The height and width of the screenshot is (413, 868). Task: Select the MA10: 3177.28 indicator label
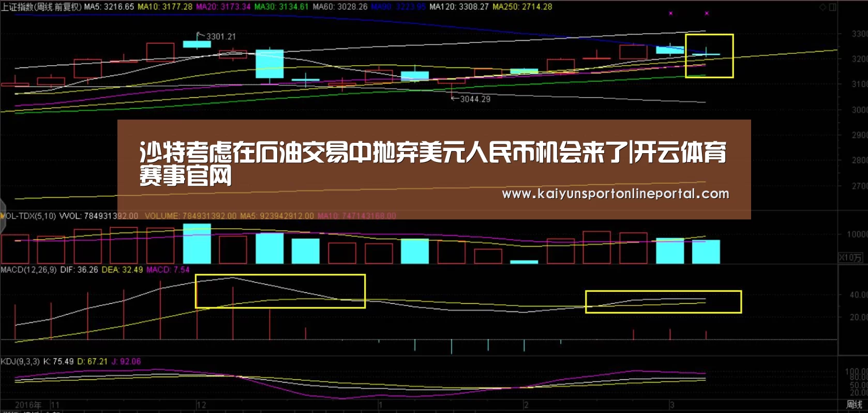pos(165,7)
